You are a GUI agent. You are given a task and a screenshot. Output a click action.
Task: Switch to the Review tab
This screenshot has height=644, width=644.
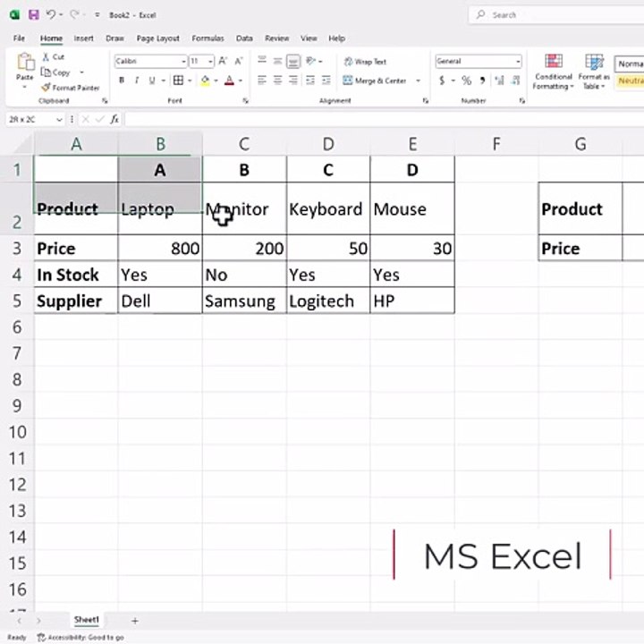(x=276, y=38)
